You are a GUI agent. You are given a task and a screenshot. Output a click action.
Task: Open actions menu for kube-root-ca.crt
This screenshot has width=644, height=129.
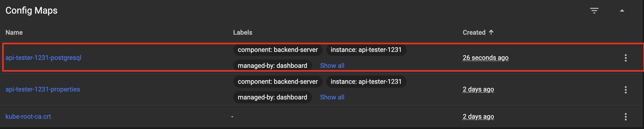[x=625, y=117]
